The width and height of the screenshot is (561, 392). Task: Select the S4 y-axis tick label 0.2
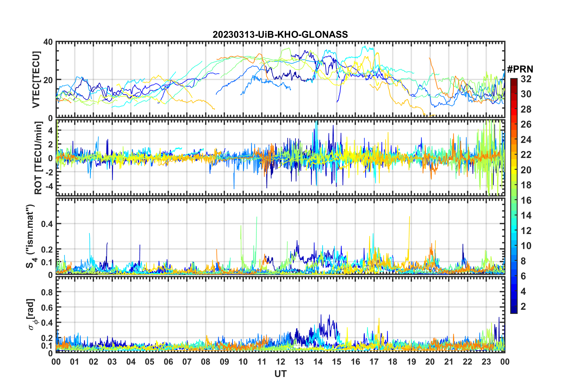(x=47, y=249)
